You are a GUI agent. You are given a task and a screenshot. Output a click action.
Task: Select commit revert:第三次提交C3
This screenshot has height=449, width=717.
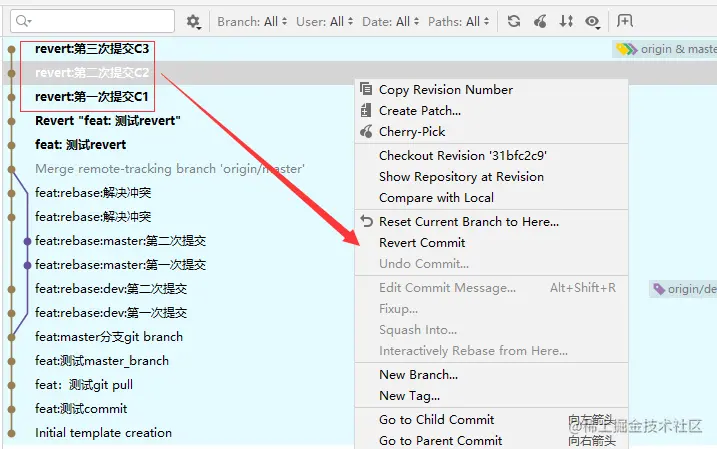92,48
